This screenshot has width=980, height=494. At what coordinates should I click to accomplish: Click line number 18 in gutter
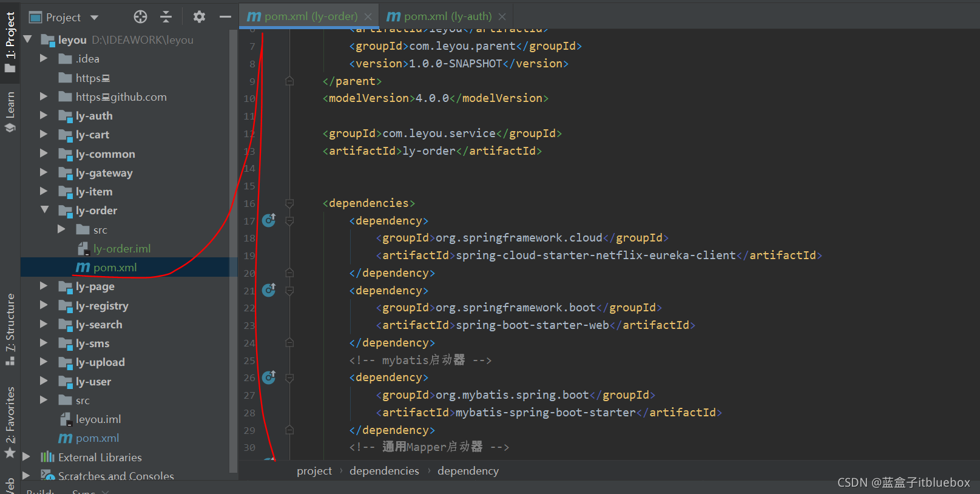click(249, 238)
